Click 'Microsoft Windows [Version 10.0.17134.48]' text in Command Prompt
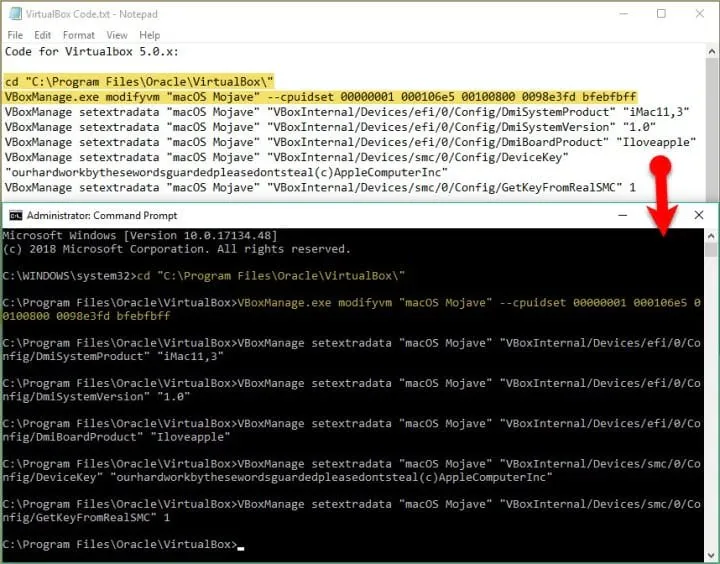Viewport: 720px width, 564px height. coord(140,236)
